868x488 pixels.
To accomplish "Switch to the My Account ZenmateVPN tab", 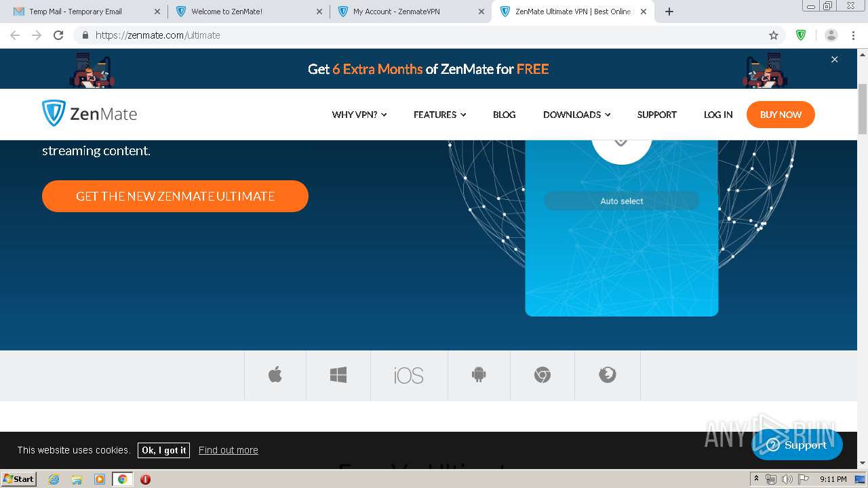I will coord(410,12).
